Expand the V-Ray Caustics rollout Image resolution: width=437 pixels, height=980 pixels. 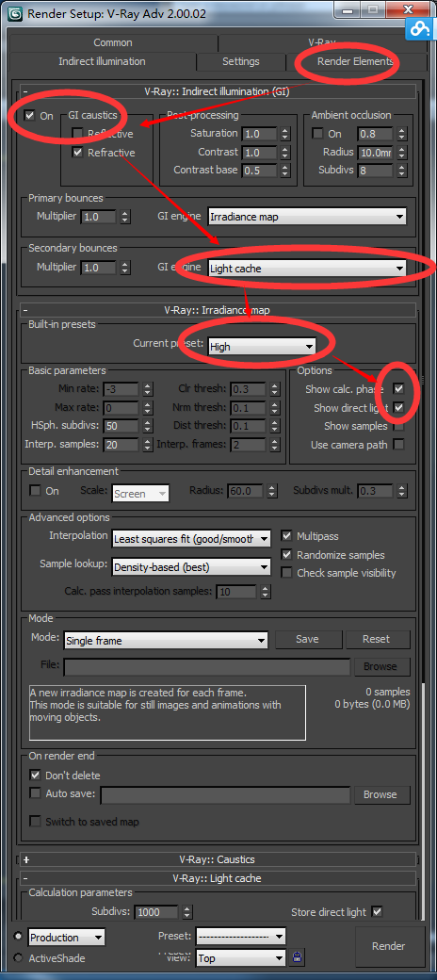tap(218, 859)
